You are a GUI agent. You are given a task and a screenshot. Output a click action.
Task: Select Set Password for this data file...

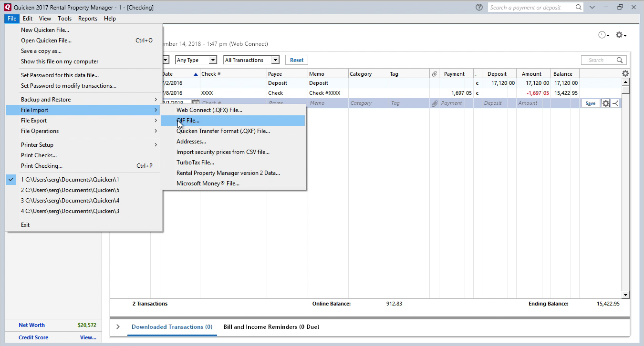tap(84, 75)
